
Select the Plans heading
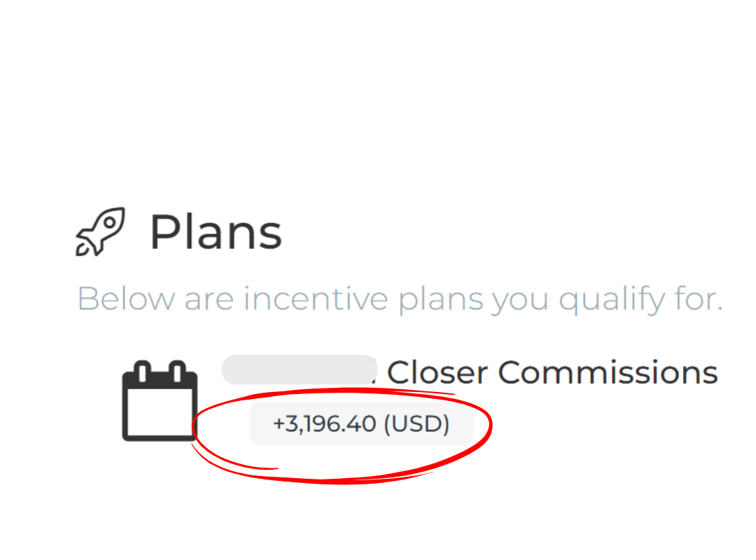click(x=216, y=232)
